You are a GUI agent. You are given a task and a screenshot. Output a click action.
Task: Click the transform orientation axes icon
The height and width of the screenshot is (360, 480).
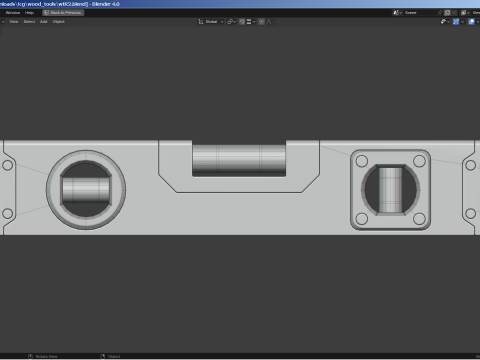coord(201,22)
